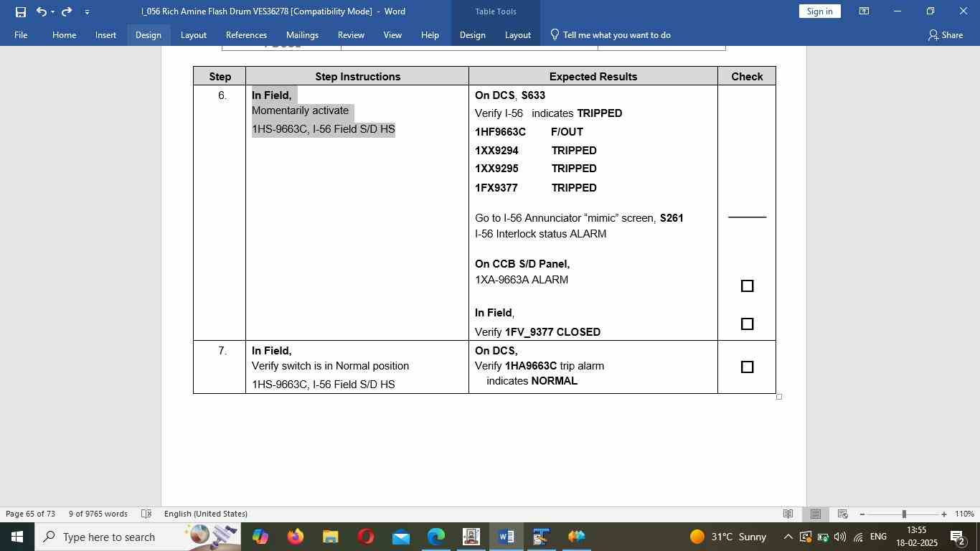Click the Sign in button
Screen dimensions: 980x551
tap(819, 11)
